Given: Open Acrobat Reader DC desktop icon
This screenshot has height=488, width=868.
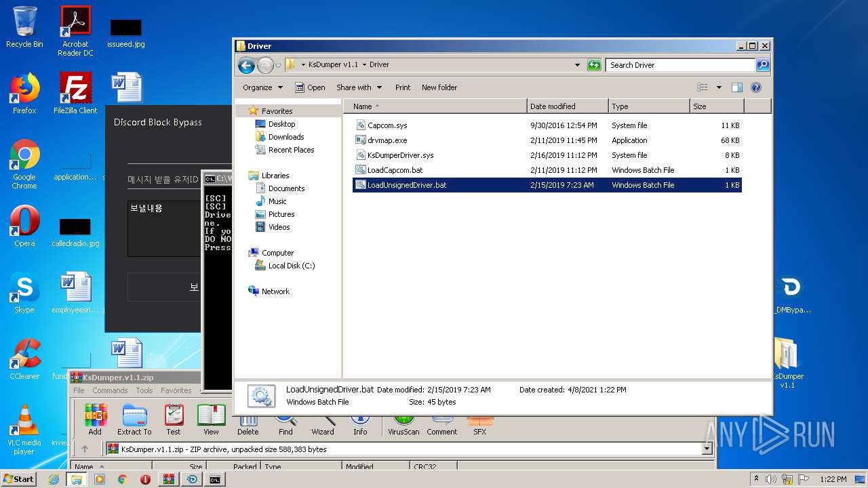Looking at the screenshot, I should point(75,31).
